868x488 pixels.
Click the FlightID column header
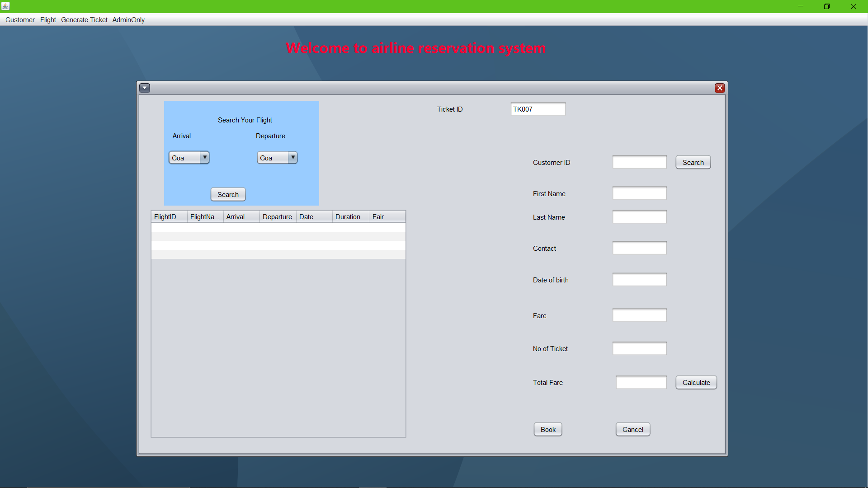pyautogui.click(x=168, y=216)
